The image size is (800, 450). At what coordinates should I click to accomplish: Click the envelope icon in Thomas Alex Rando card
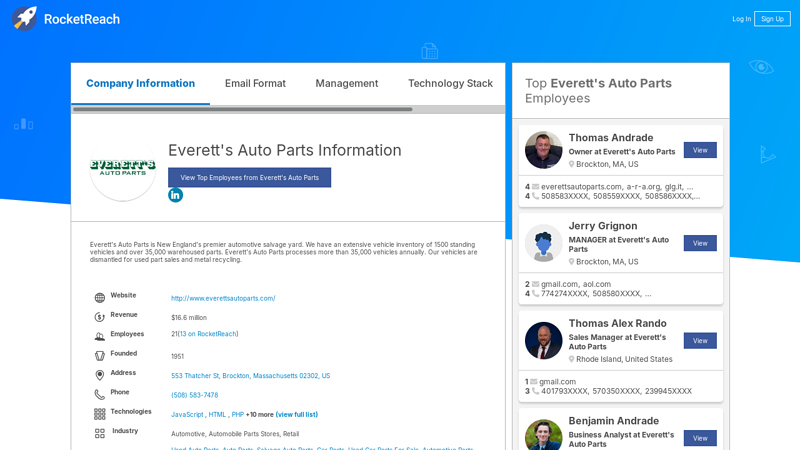coord(534,382)
